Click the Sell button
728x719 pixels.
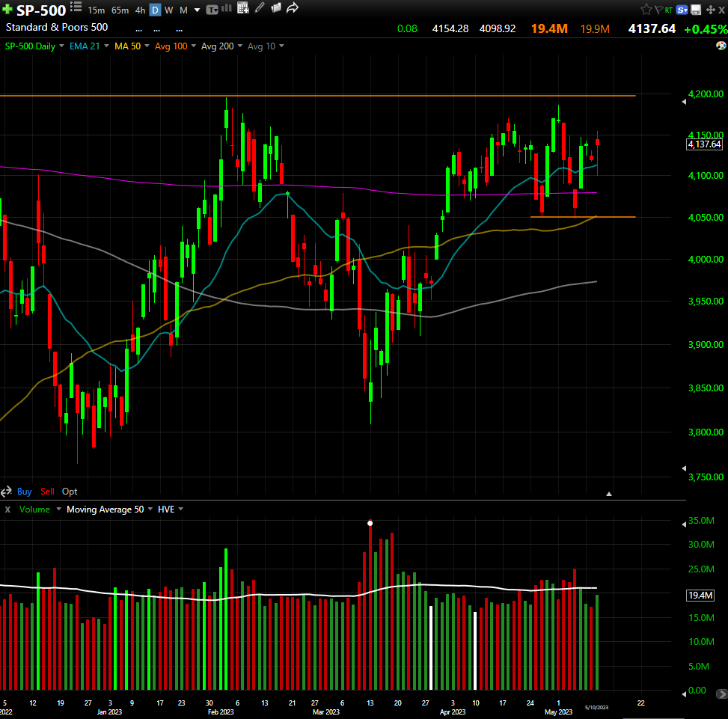47,492
